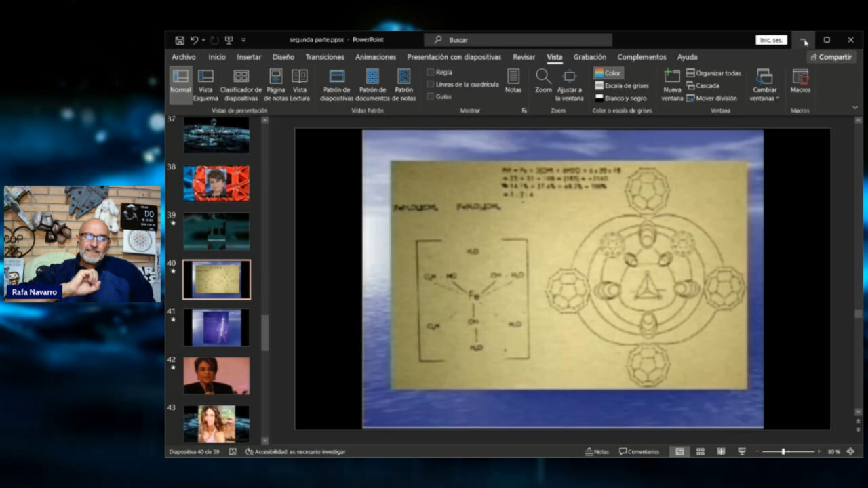Enable the Guías checkbox

[430, 96]
